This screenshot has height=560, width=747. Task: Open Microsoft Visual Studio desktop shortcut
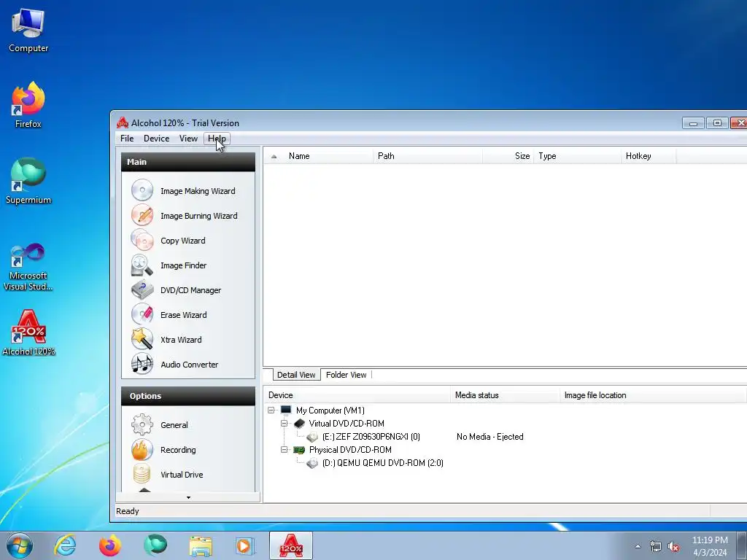28,267
